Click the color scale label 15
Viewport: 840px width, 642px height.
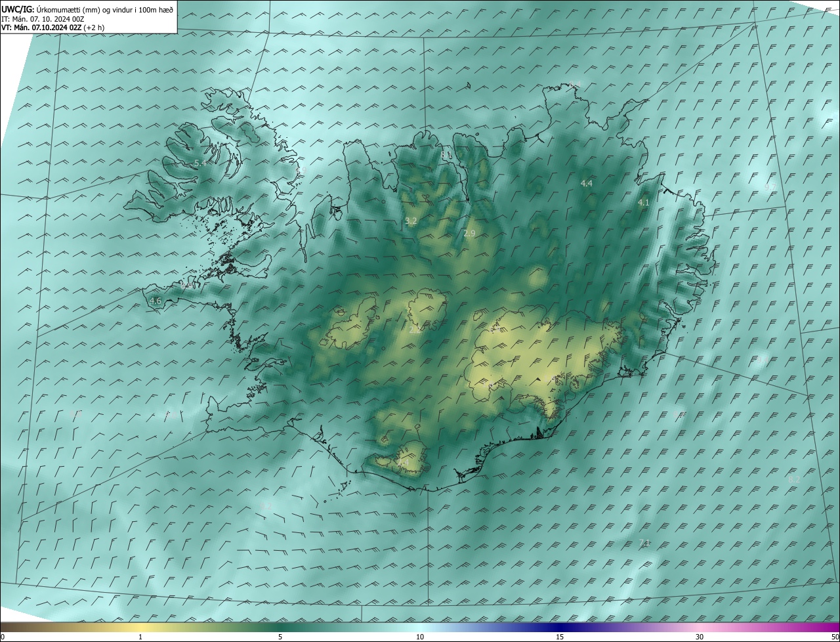560,637
